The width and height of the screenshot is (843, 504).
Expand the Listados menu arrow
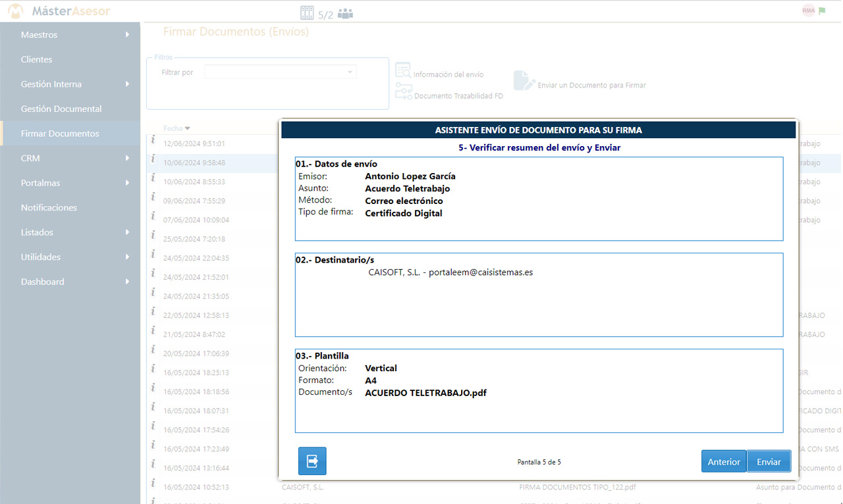coord(127,232)
